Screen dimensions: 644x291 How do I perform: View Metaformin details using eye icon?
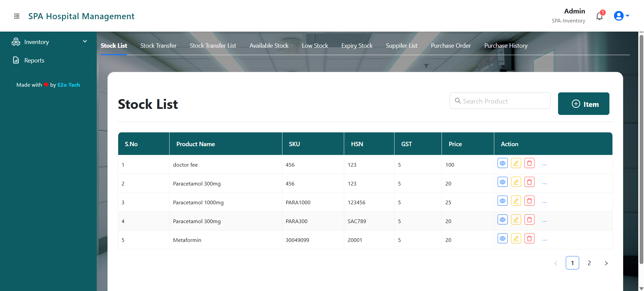pyautogui.click(x=502, y=239)
